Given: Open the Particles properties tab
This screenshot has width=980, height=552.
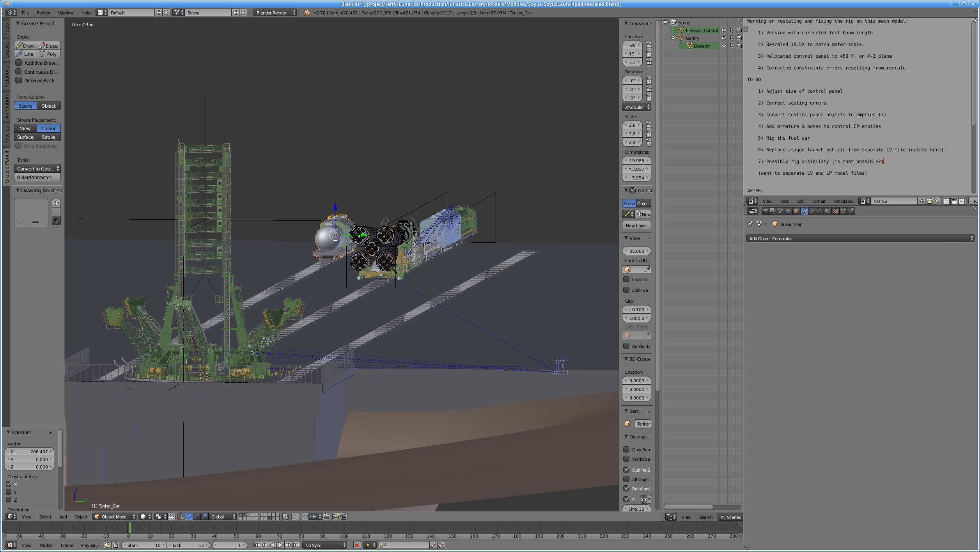Looking at the screenshot, I should (x=843, y=211).
